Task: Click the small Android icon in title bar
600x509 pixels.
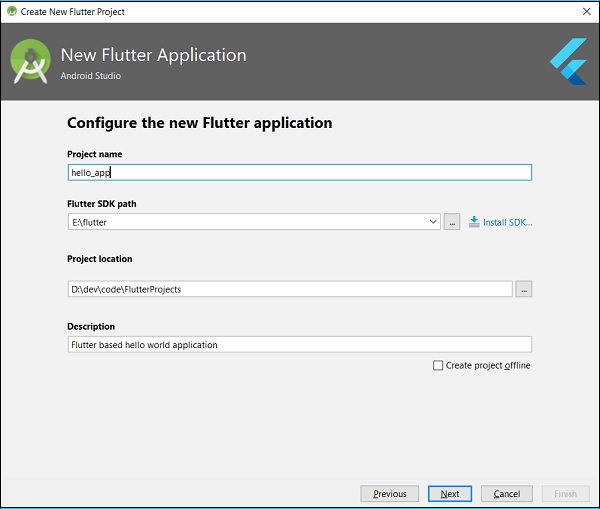Action: [11, 11]
